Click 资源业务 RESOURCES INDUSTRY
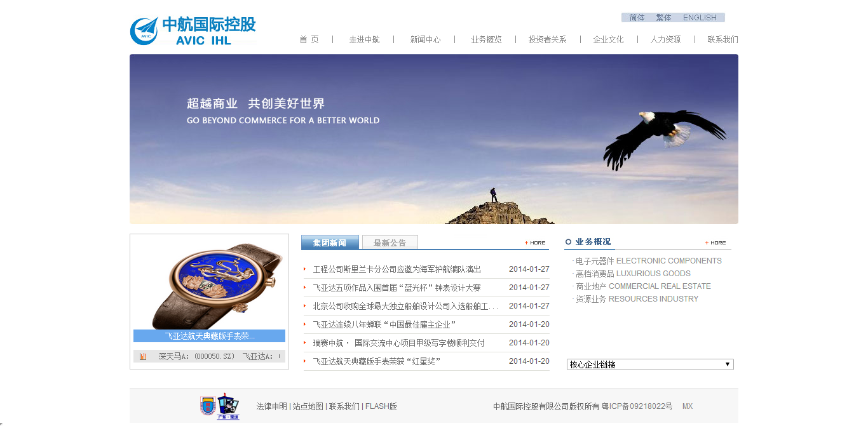Screen dimensions: 868x433 [x=637, y=299]
